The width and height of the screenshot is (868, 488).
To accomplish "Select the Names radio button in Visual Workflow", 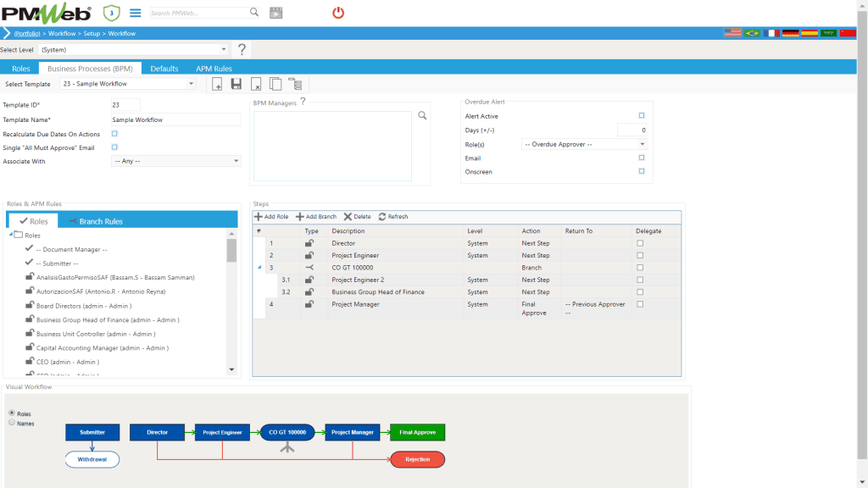I will tap(12, 423).
